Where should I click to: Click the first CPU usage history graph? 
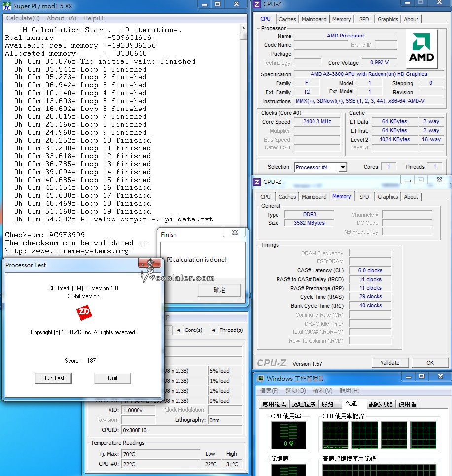click(x=336, y=435)
